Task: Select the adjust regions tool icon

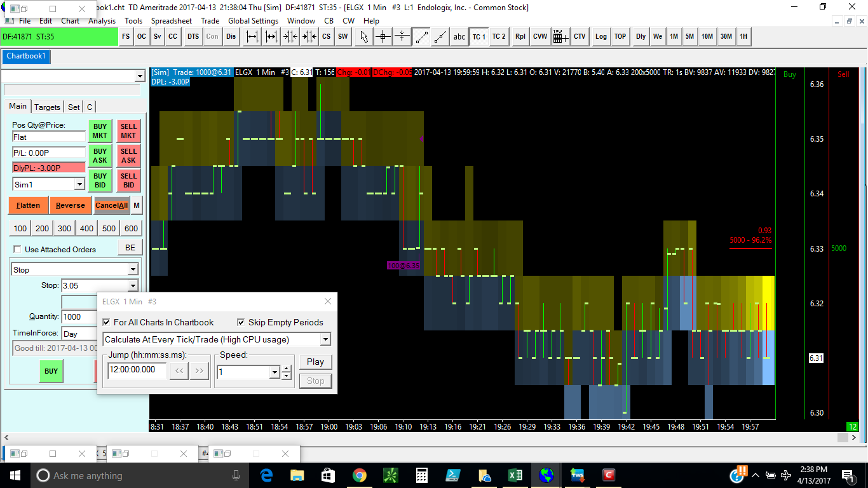Action: pyautogui.click(x=402, y=37)
